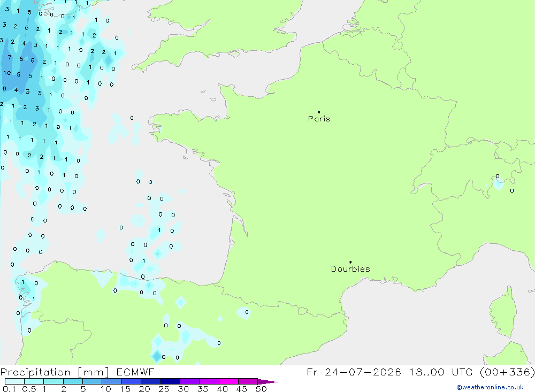Select the 2–5 mm legend swatch
Viewport: 535px width, 392px height.
coord(73,381)
